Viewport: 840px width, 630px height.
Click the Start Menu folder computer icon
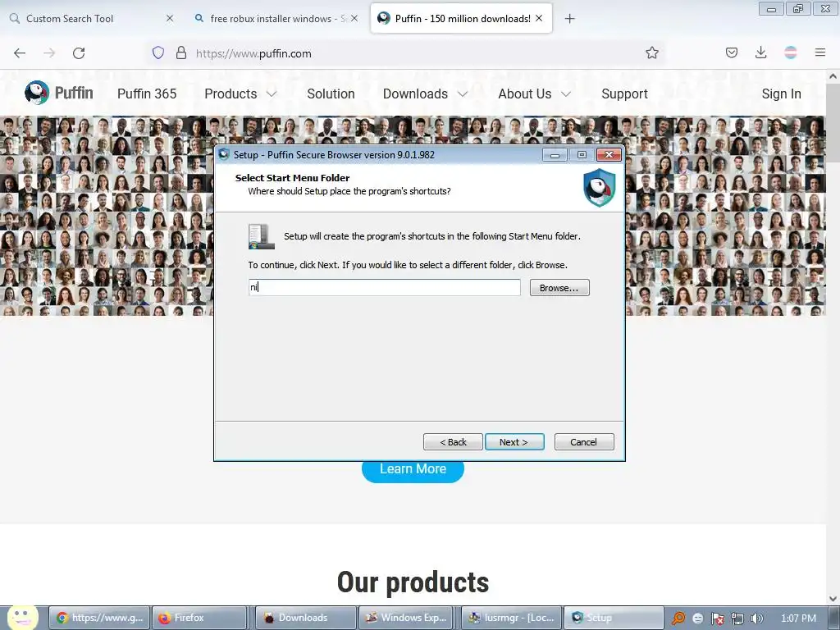coord(262,237)
